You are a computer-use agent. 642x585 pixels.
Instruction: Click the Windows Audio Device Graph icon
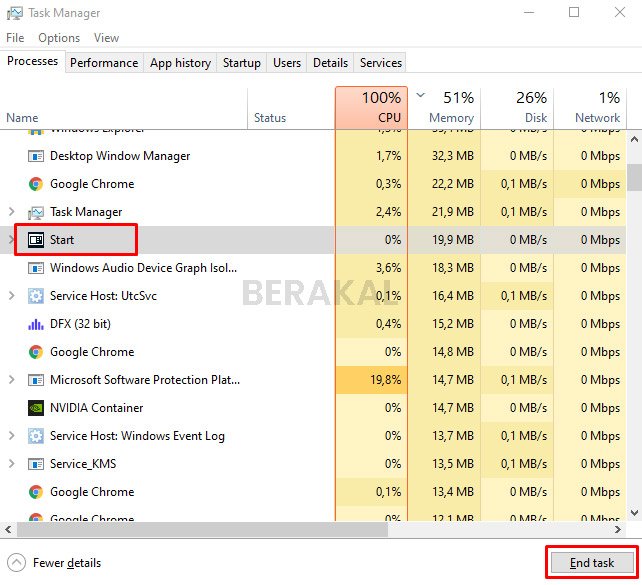36,268
